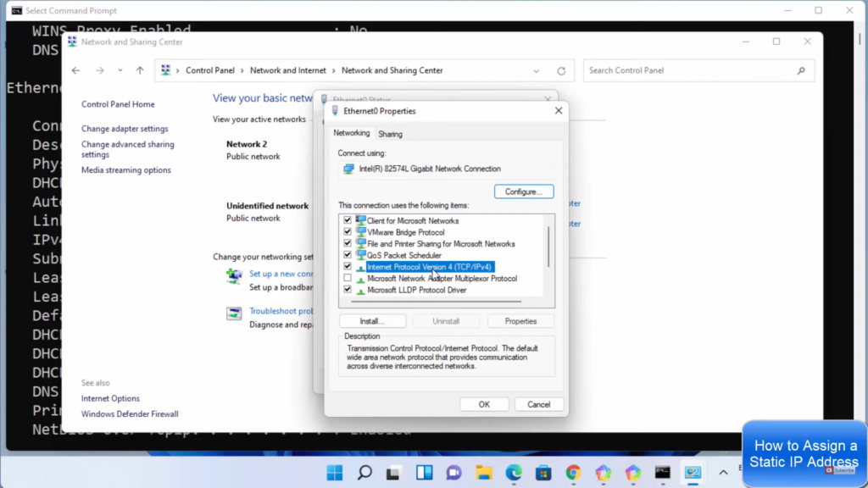Open the Windows Start menu
This screenshot has height=488, width=868.
click(x=335, y=473)
